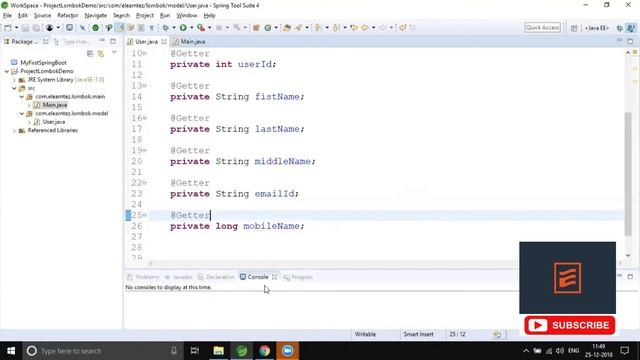
Task: Toggle Link with Editor in Package Explorer
Action: pos(100,53)
